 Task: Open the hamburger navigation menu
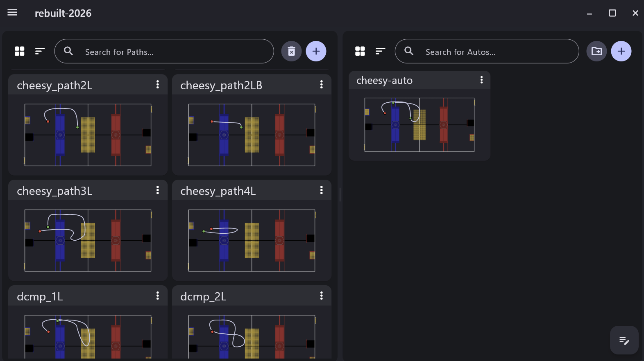click(x=12, y=13)
